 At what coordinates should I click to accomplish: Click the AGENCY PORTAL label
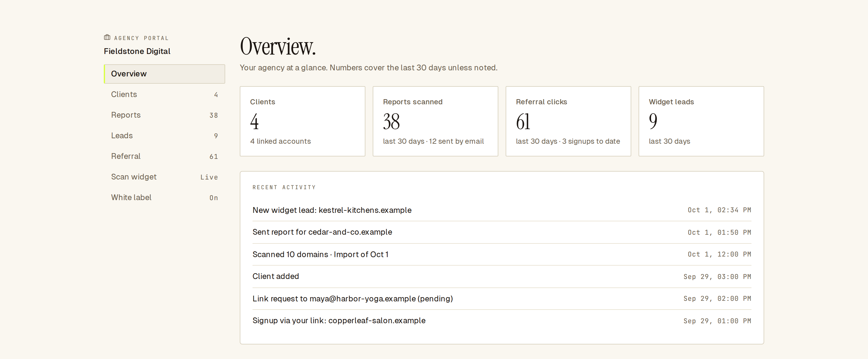(141, 38)
